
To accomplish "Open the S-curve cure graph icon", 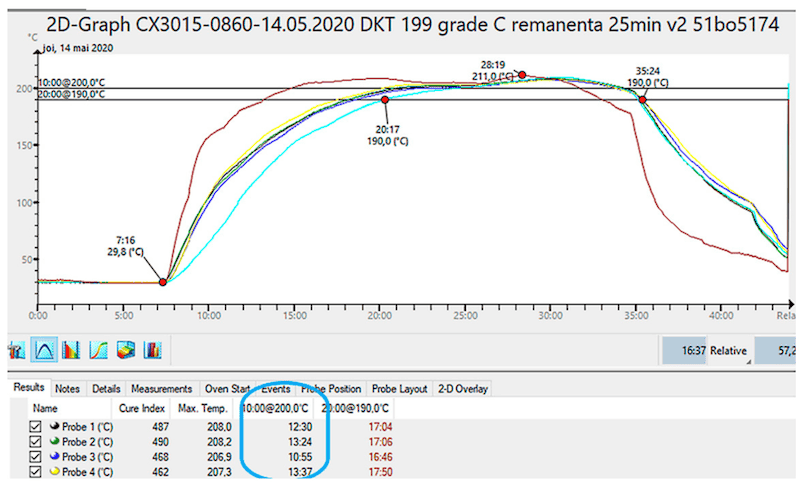I will [98, 350].
